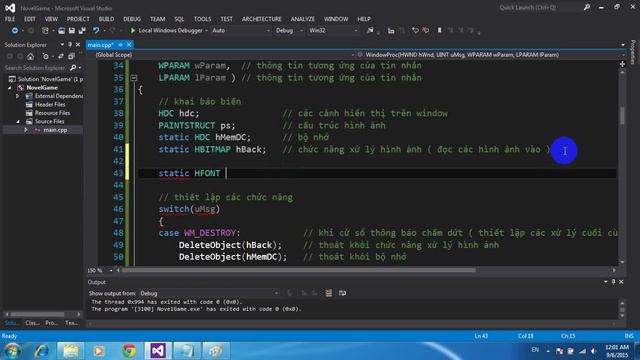
Task: Click the Windows Start button
Action: tap(12, 351)
